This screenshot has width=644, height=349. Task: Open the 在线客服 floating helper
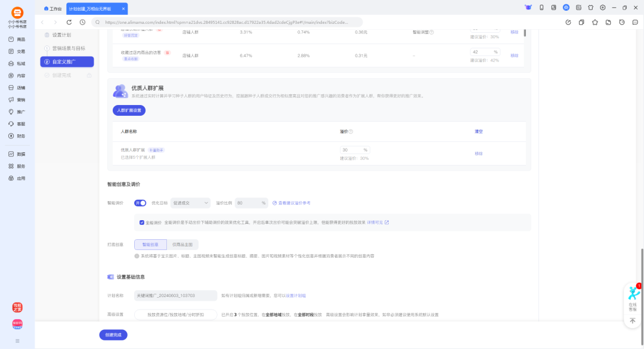tap(633, 297)
